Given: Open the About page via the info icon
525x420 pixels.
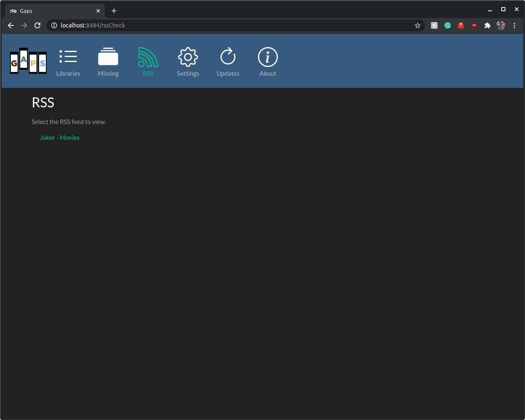Looking at the screenshot, I should tap(267, 62).
